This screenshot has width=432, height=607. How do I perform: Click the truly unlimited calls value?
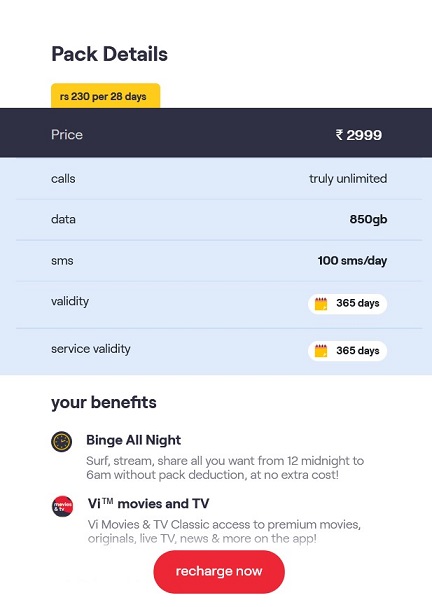click(348, 179)
